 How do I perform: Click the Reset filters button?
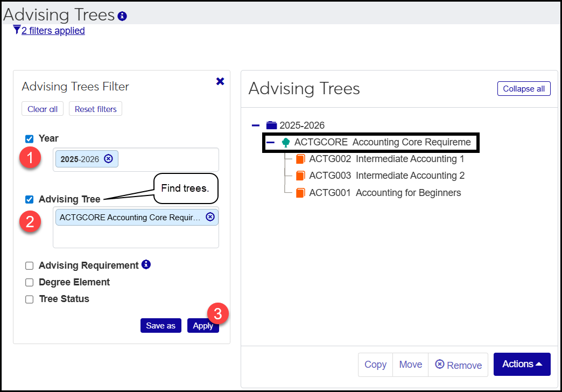point(95,109)
